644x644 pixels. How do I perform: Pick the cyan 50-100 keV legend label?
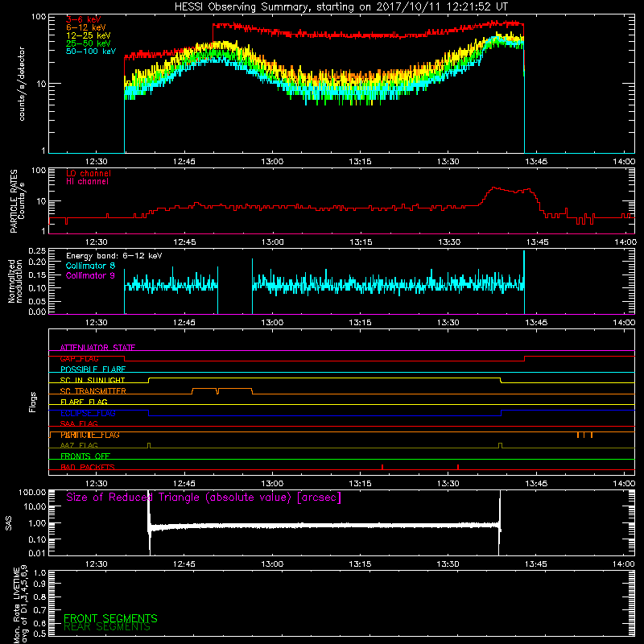[x=91, y=52]
